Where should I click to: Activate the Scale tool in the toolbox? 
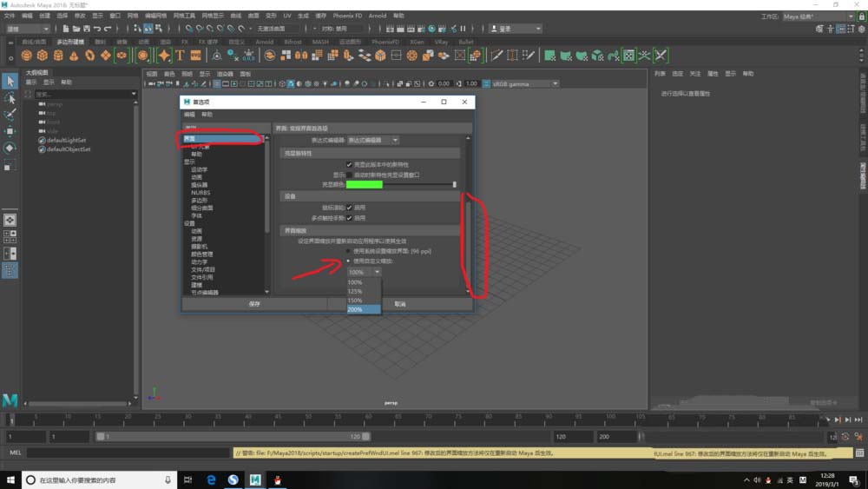(x=10, y=165)
